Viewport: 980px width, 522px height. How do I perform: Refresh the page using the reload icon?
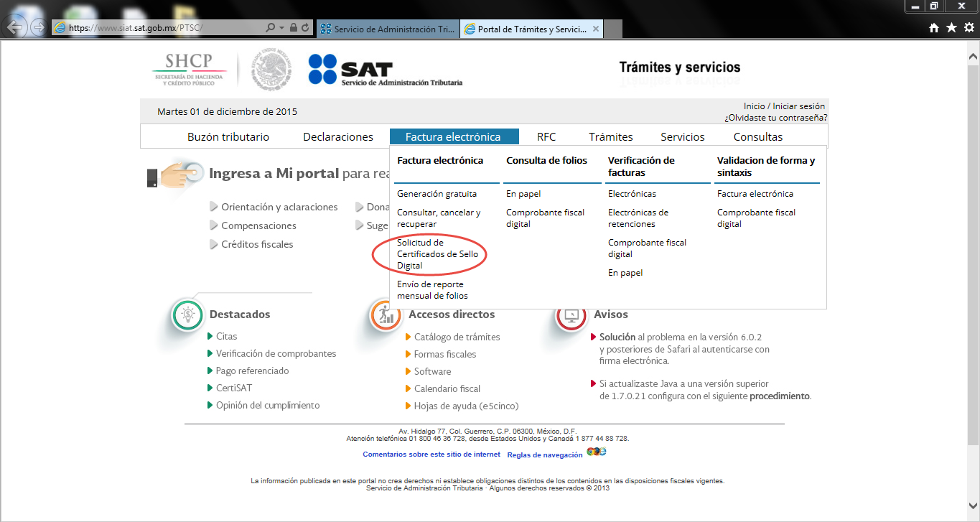[306, 28]
